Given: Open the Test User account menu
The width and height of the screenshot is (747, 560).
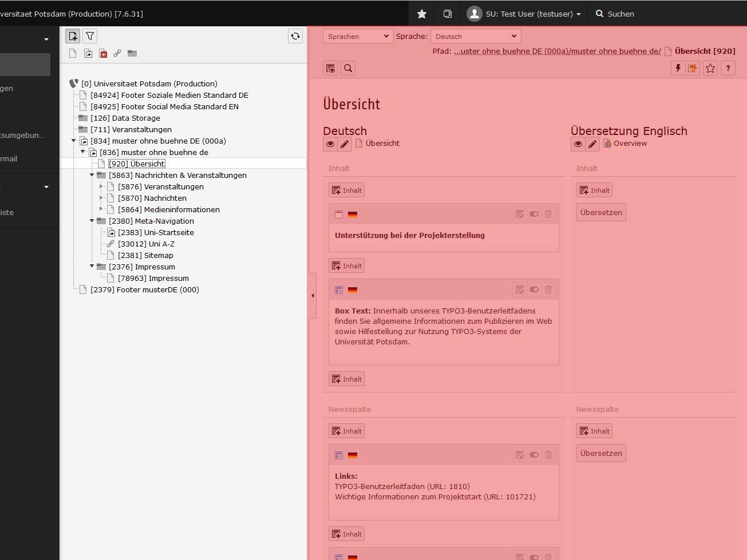Looking at the screenshot, I should (x=524, y=14).
